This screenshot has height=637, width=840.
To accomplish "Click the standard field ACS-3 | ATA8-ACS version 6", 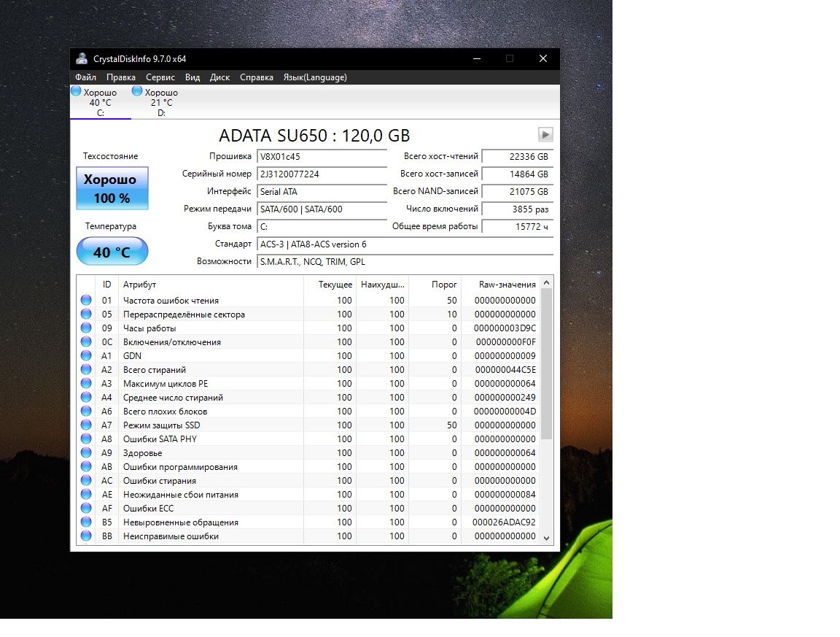I will pyautogui.click(x=405, y=244).
